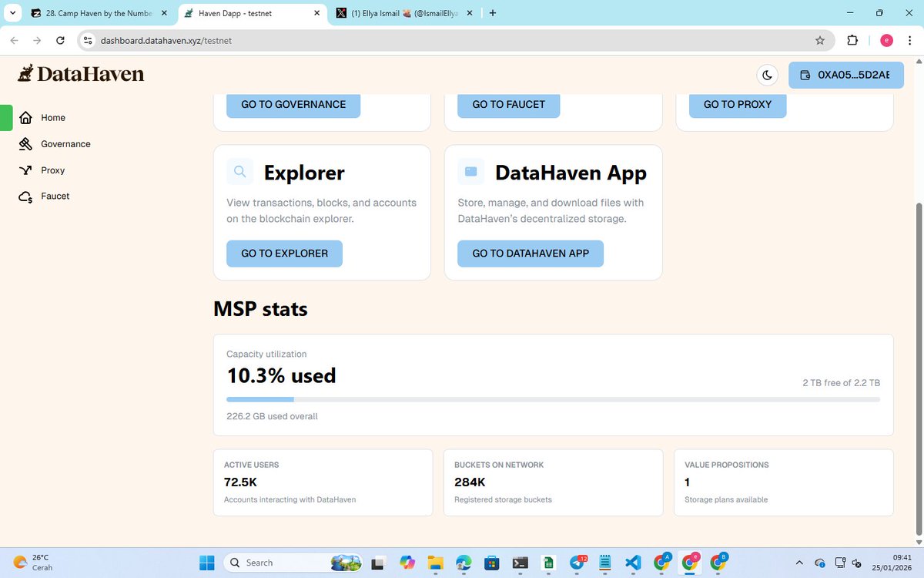Click Go To DataHaven App button
The image size is (924, 578).
coord(531,254)
